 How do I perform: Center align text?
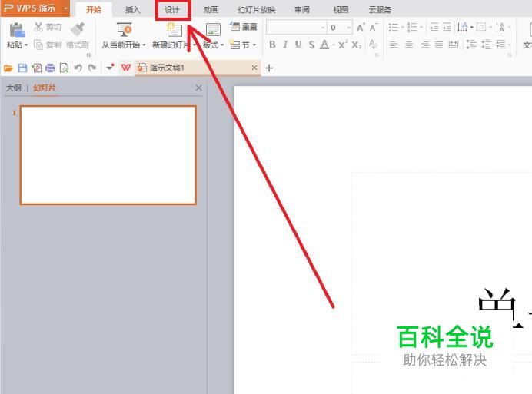click(409, 45)
